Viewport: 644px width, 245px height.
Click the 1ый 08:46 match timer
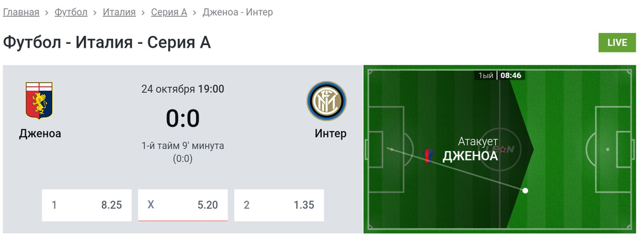click(500, 75)
